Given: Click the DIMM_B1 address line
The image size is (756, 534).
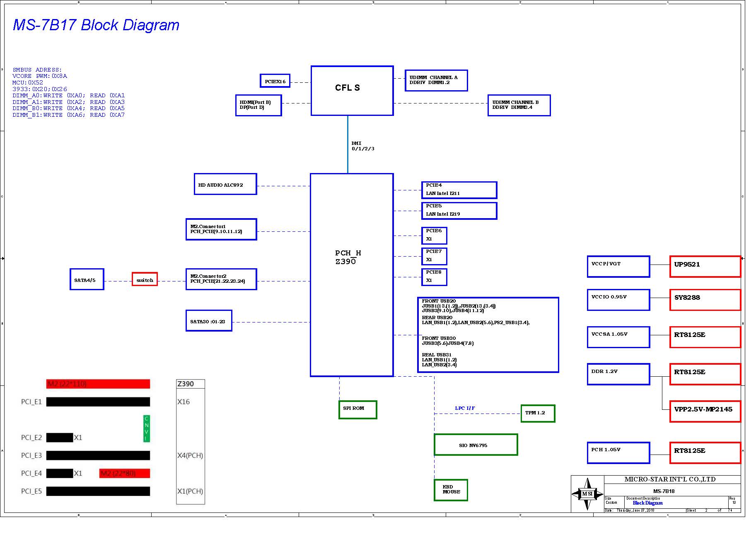Looking at the screenshot, I should 69,115.
